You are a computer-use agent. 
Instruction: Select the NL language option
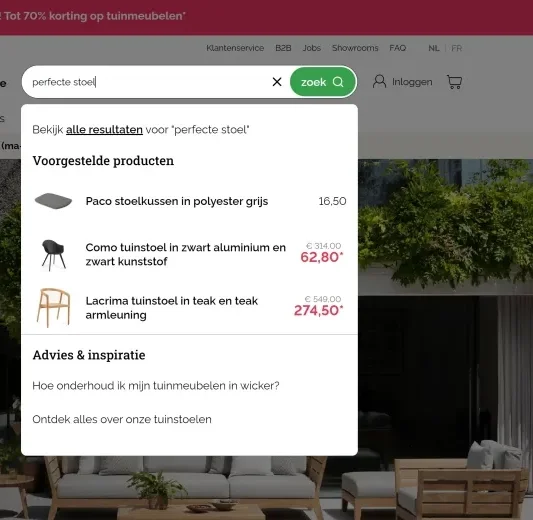coord(434,48)
